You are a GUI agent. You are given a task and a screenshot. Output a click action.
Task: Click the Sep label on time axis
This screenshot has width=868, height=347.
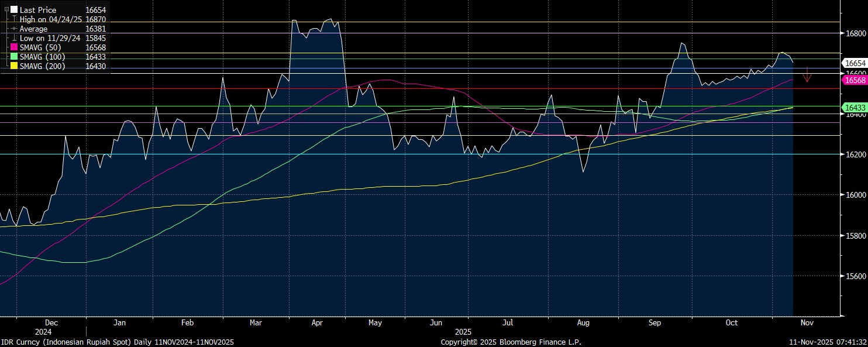coord(655,322)
